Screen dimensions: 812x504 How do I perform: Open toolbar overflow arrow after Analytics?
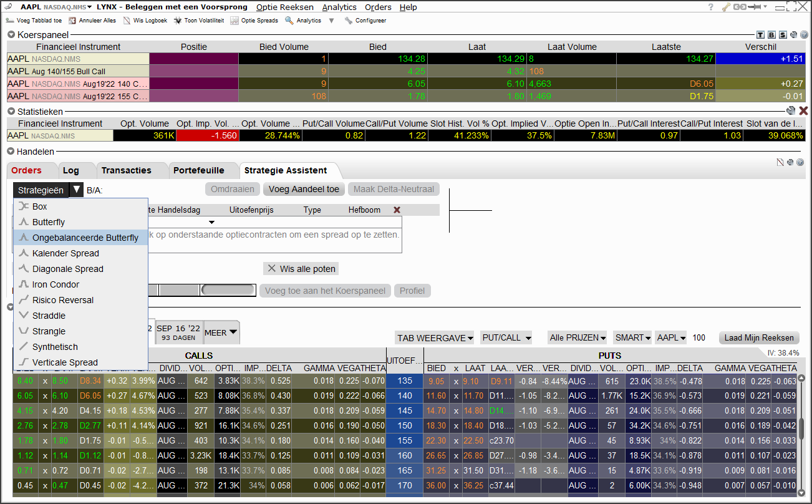(x=332, y=21)
